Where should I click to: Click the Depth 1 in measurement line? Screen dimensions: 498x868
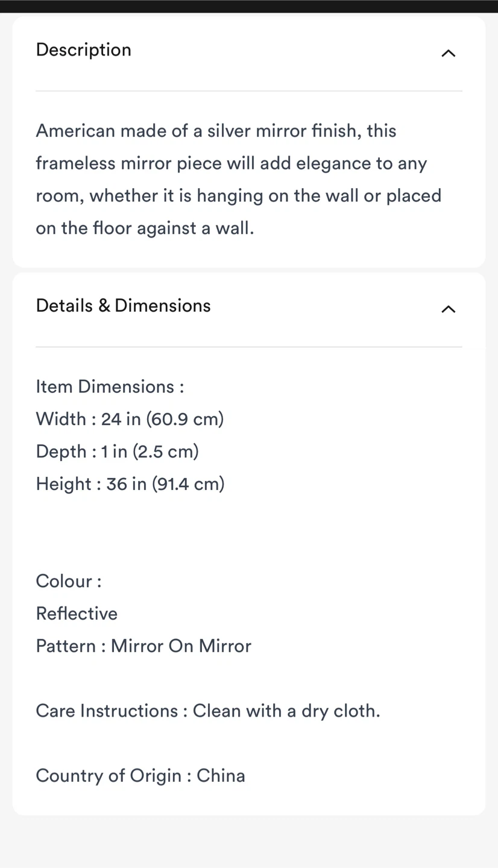(x=117, y=451)
